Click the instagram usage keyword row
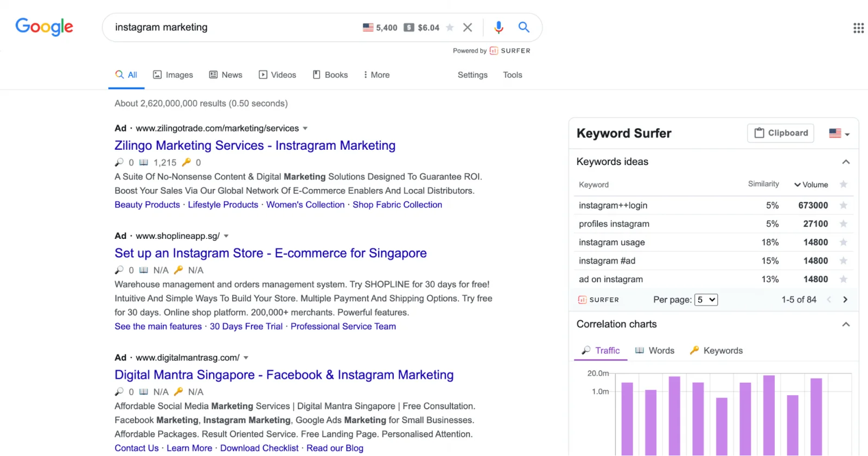The image size is (868, 456). (x=713, y=242)
